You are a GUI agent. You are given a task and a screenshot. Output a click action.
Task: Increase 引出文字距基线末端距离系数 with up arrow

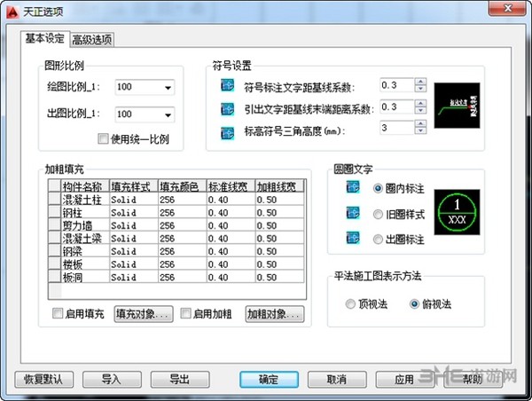(420, 103)
